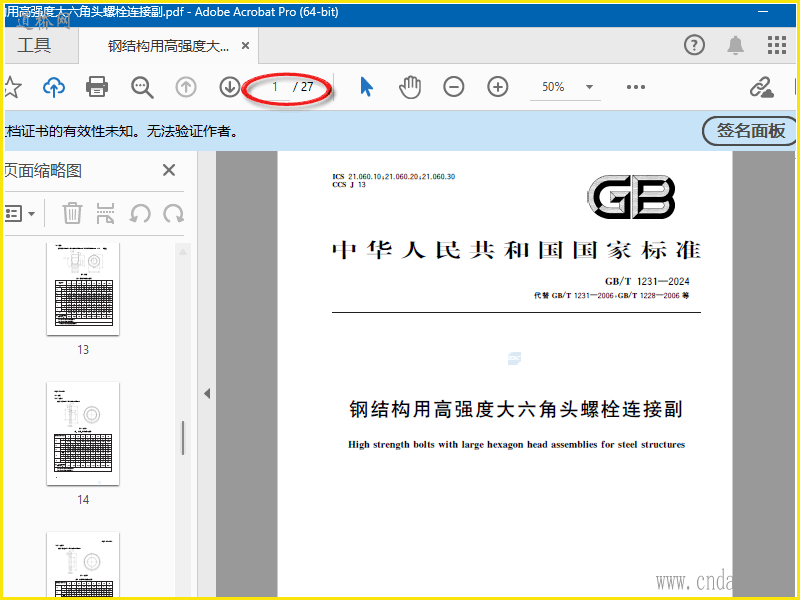Go to the previous page arrow
Image resolution: width=800 pixels, height=600 pixels.
[x=186, y=87]
